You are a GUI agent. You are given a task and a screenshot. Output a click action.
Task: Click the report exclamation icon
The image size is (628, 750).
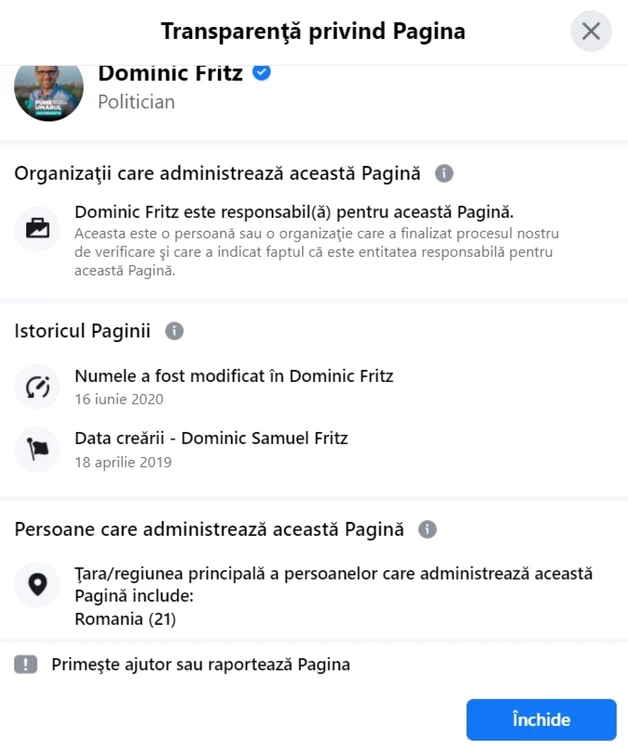26,664
